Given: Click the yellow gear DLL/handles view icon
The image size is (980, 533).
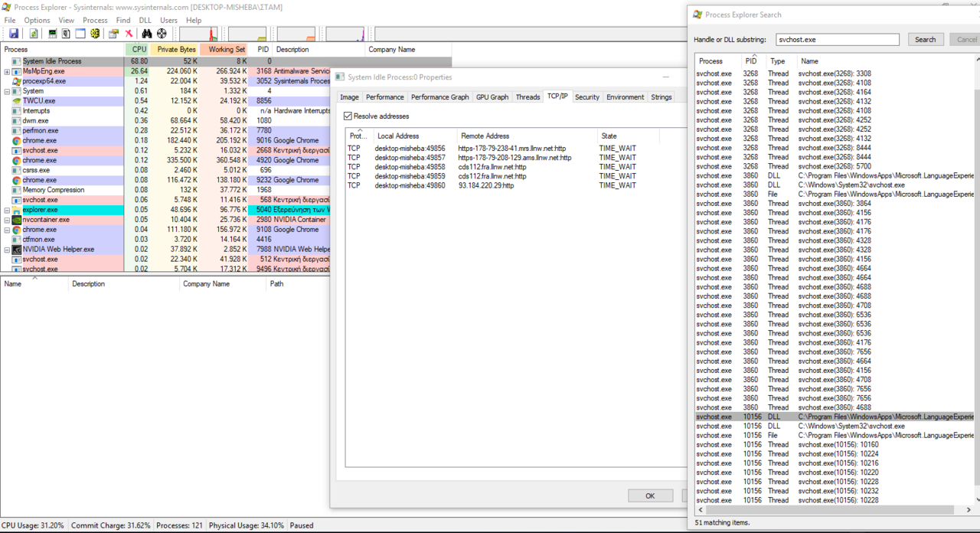Looking at the screenshot, I should 95,34.
